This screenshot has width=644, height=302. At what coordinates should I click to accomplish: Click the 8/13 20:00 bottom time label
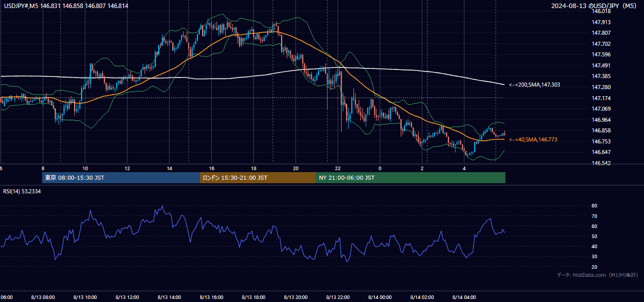point(296,297)
